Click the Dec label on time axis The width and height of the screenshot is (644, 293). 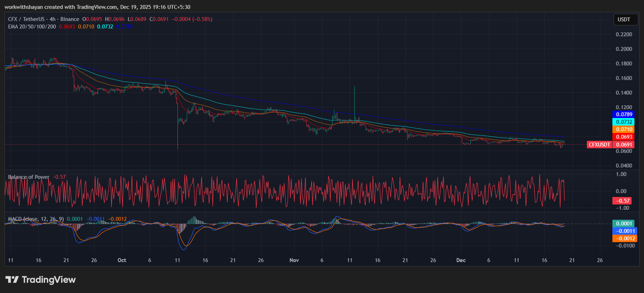pos(461,260)
